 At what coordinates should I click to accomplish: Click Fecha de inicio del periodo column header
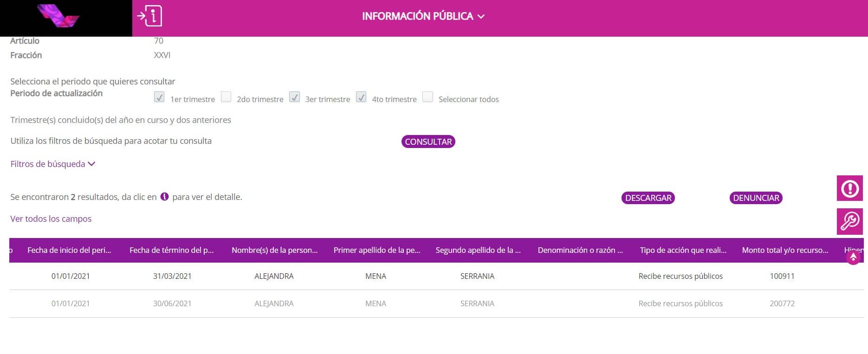pyautogui.click(x=69, y=250)
